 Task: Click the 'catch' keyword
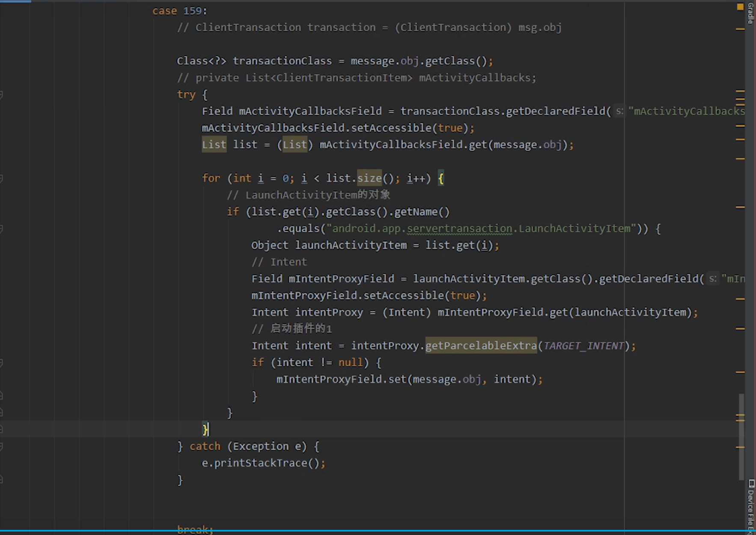pos(205,446)
